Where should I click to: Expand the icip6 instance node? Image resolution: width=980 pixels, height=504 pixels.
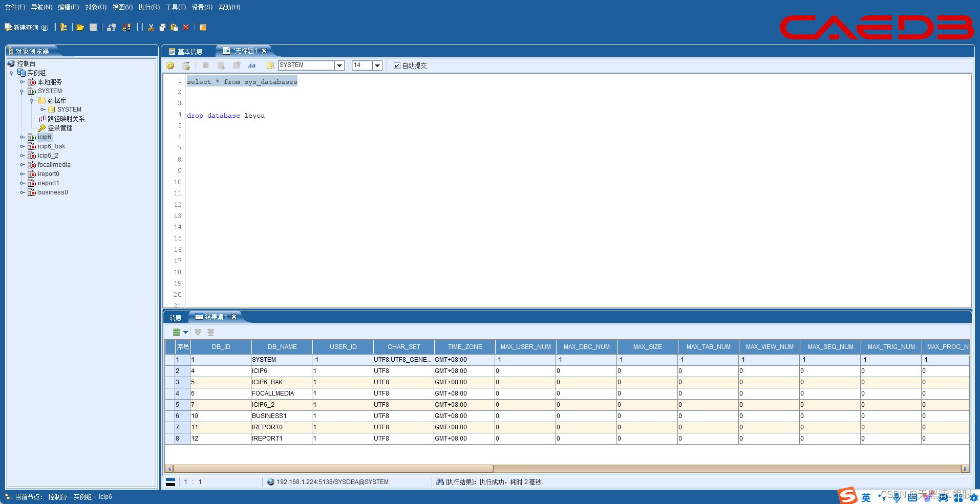coord(22,137)
